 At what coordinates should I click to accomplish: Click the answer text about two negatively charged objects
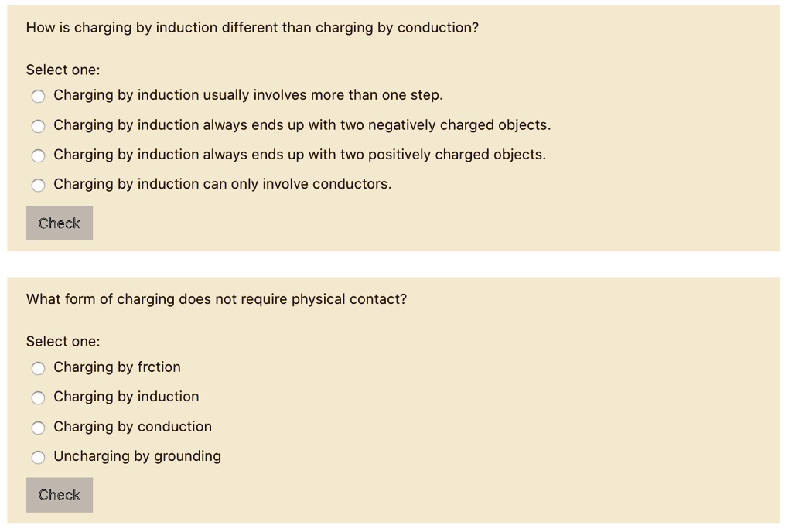coord(302,125)
